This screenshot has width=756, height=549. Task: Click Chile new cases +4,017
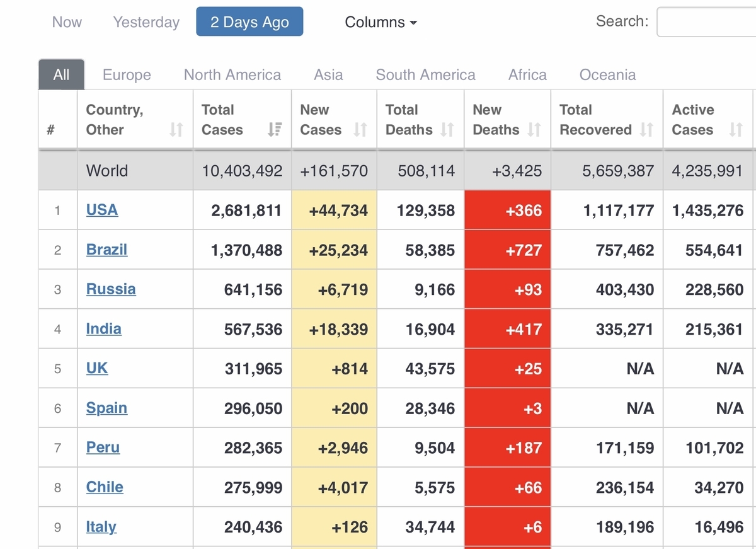pyautogui.click(x=342, y=488)
